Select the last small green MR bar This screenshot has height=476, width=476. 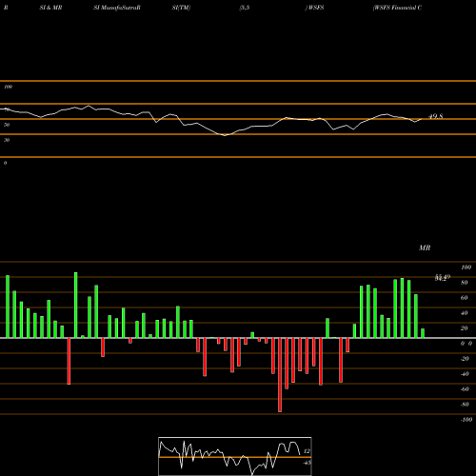pos(423,333)
